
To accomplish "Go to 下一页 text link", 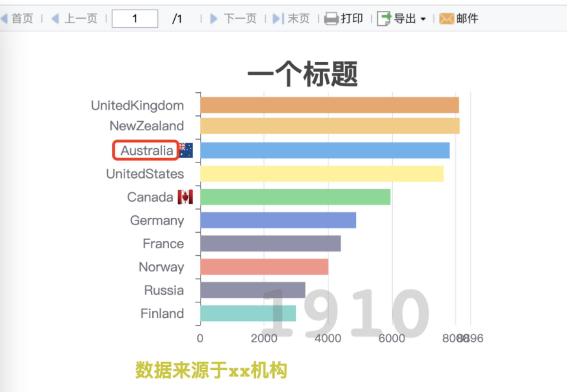I will (x=240, y=19).
